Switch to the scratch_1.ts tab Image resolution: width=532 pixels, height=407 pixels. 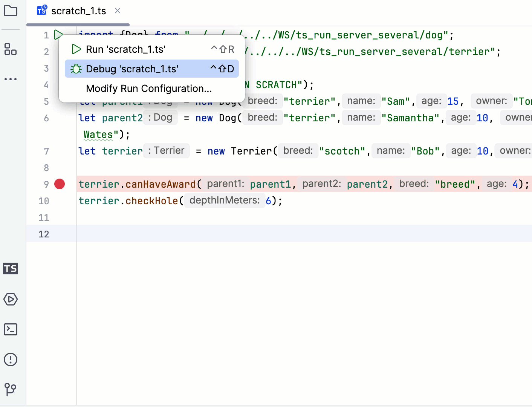[x=78, y=11]
